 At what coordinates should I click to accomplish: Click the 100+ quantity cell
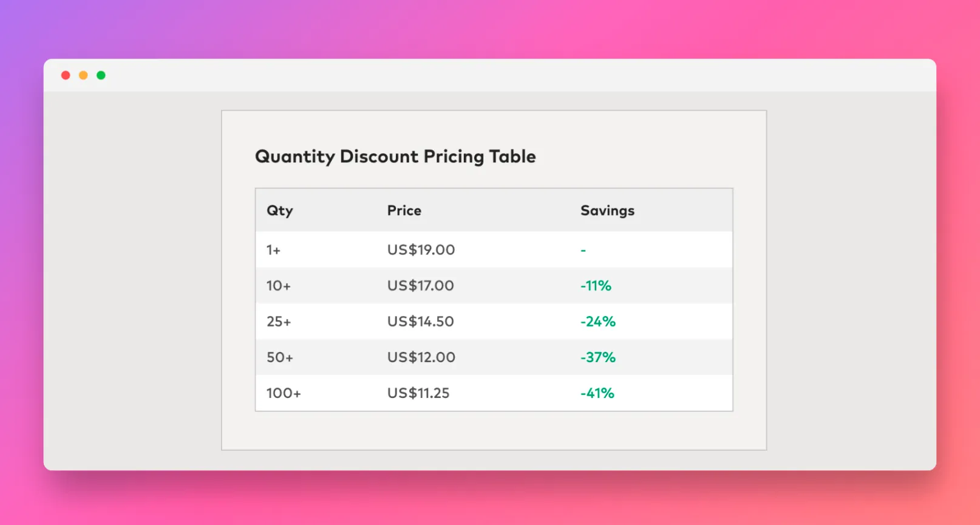(x=284, y=393)
